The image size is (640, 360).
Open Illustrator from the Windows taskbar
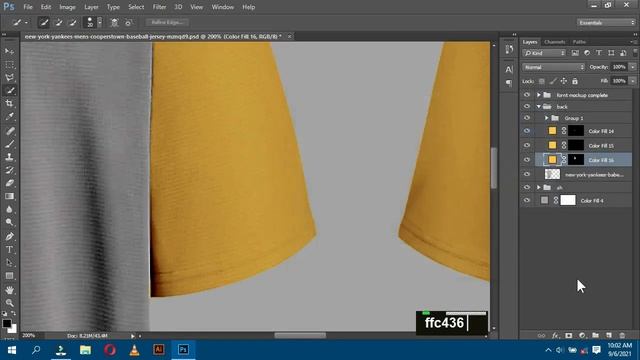[x=159, y=350]
